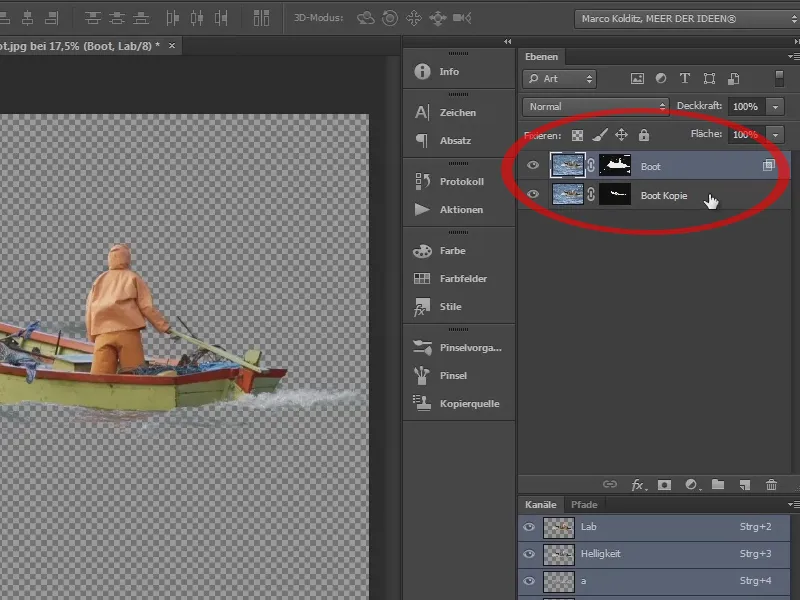Toggle lock transparent pixels
This screenshot has width=800, height=600.
pos(577,135)
